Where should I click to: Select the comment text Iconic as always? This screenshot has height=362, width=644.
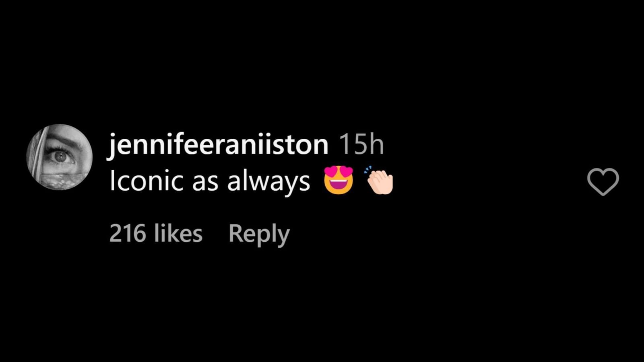click(209, 180)
